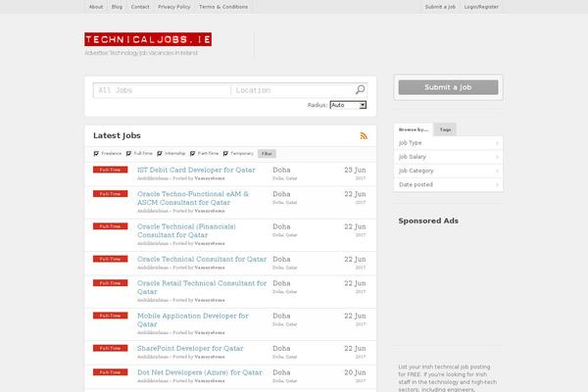Open the Radius Auto dropdown

tap(348, 105)
